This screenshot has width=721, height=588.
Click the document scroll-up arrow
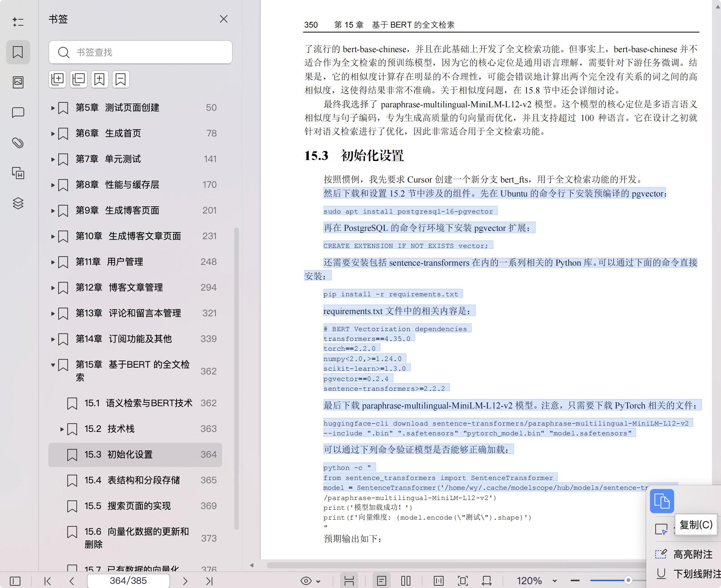point(717,6)
